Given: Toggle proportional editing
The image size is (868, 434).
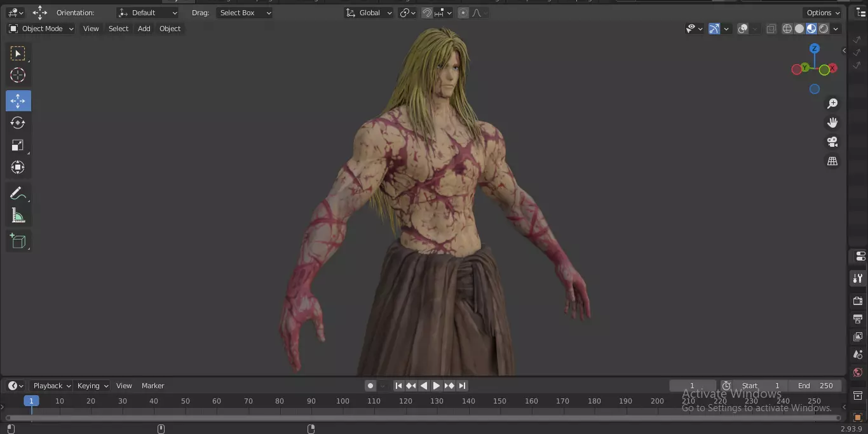Looking at the screenshot, I should pyautogui.click(x=463, y=13).
